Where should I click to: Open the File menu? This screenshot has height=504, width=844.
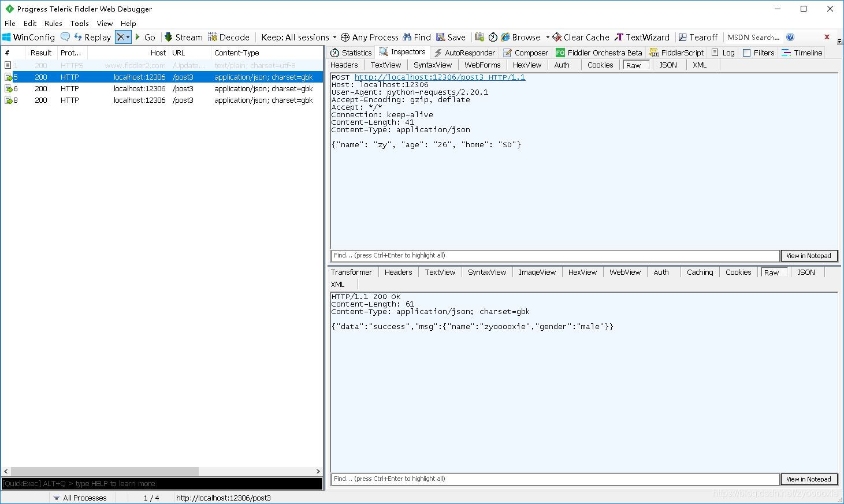point(10,23)
